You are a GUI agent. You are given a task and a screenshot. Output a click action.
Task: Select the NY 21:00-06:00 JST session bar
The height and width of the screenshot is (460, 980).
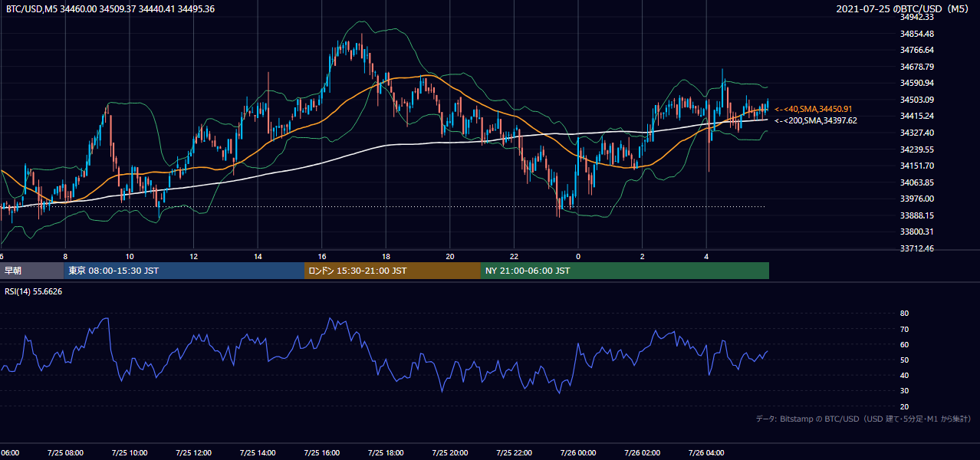(625, 271)
